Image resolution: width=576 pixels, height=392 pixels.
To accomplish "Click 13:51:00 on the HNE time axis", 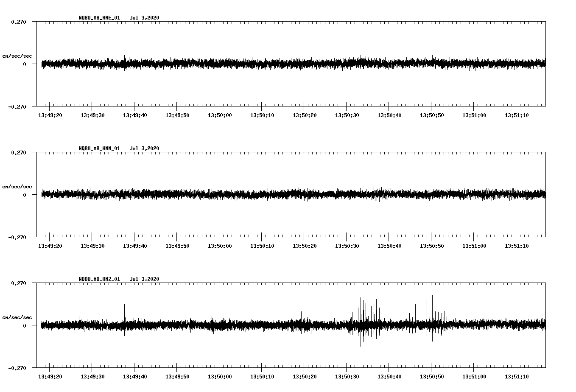I will (x=474, y=115).
